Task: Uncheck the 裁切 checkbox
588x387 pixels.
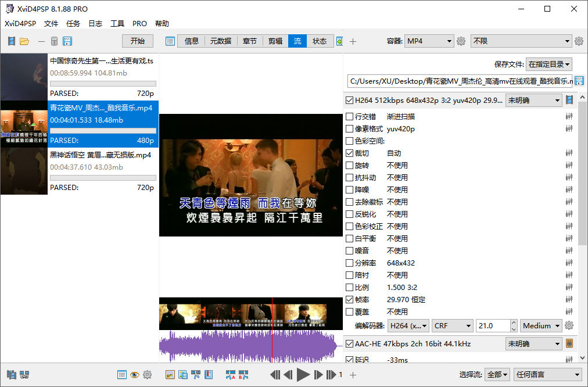Action: 349,153
